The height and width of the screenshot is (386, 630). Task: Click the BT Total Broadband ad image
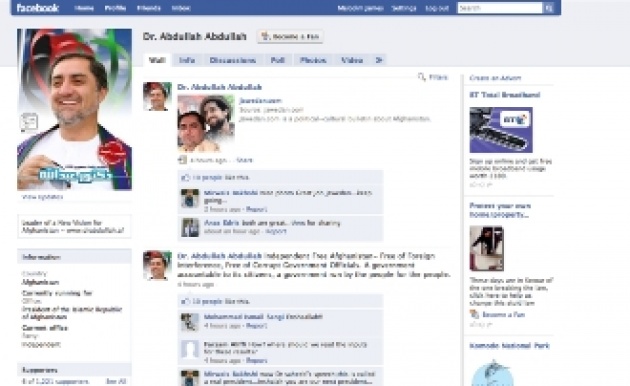501,130
